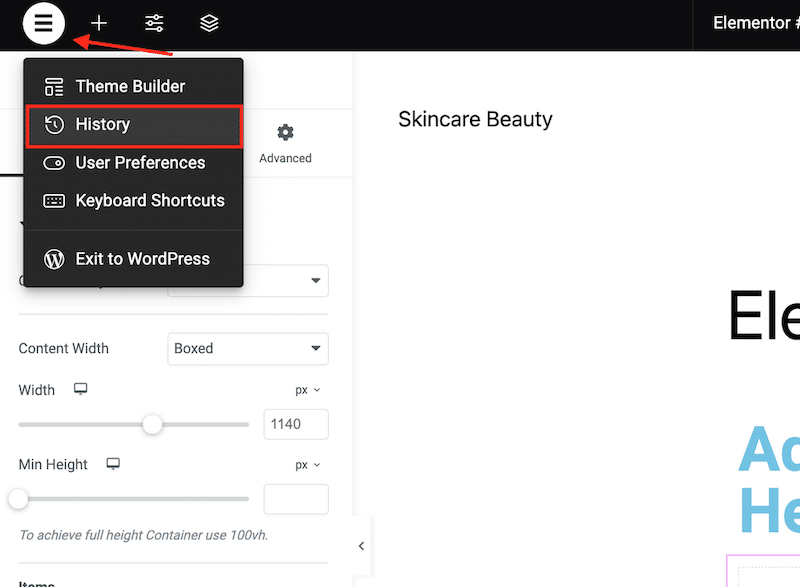Change the Min Height unit px selector
Viewport: 800px width, 587px height.
tap(308, 465)
